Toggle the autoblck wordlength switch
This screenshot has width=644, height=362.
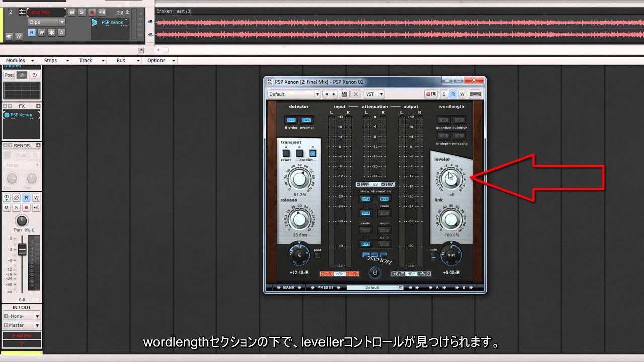[459, 120]
